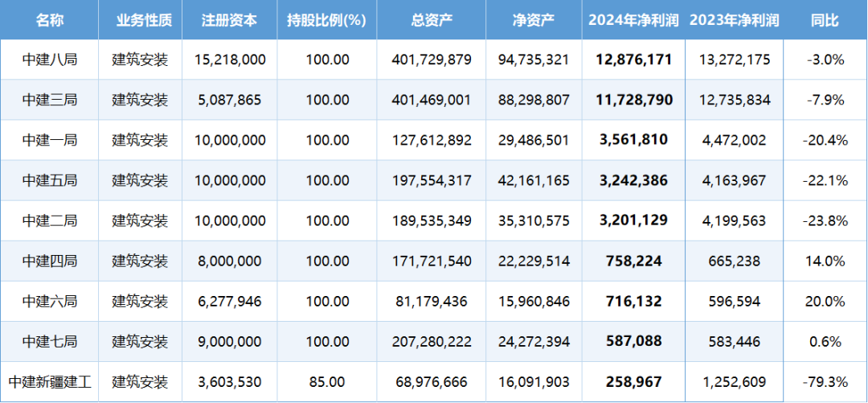Image resolution: width=868 pixels, height=403 pixels.
Task: Click the 中建四局 name cell
Action: pos(49,261)
